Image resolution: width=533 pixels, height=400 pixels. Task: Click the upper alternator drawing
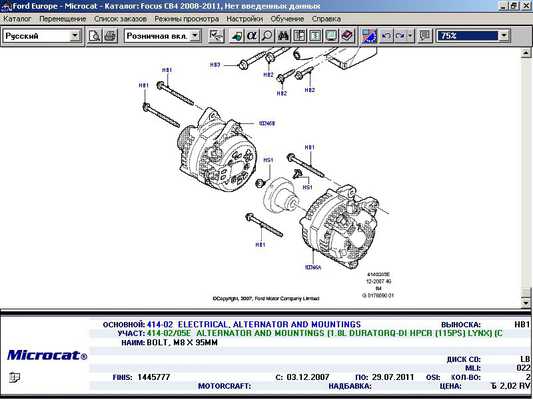click(217, 150)
